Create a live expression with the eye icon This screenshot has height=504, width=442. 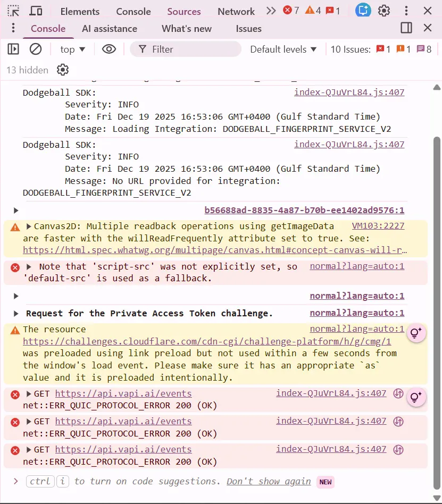pos(109,49)
